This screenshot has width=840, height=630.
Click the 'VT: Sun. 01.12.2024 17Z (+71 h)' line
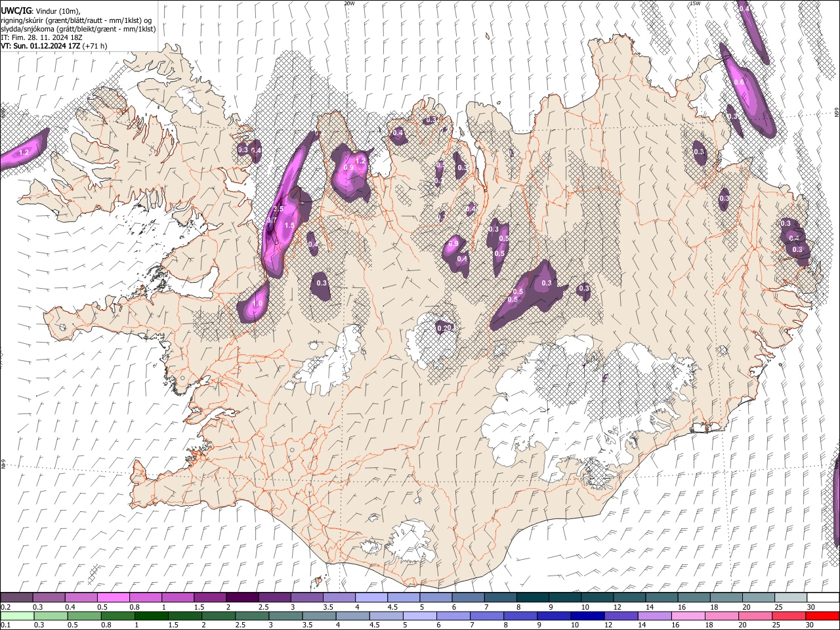point(54,46)
